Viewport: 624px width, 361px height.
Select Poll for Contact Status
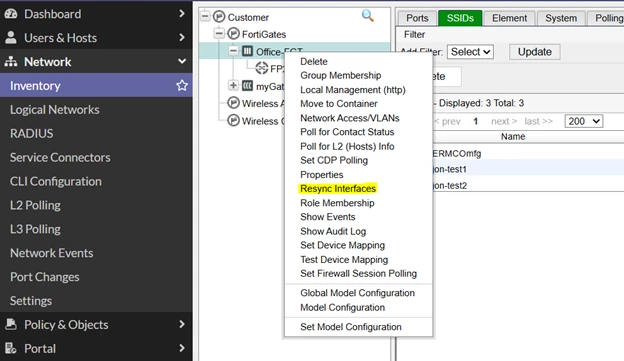[347, 132]
